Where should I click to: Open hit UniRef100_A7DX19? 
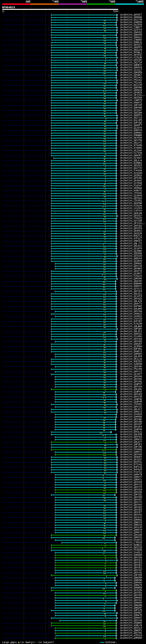tap(131, 635)
